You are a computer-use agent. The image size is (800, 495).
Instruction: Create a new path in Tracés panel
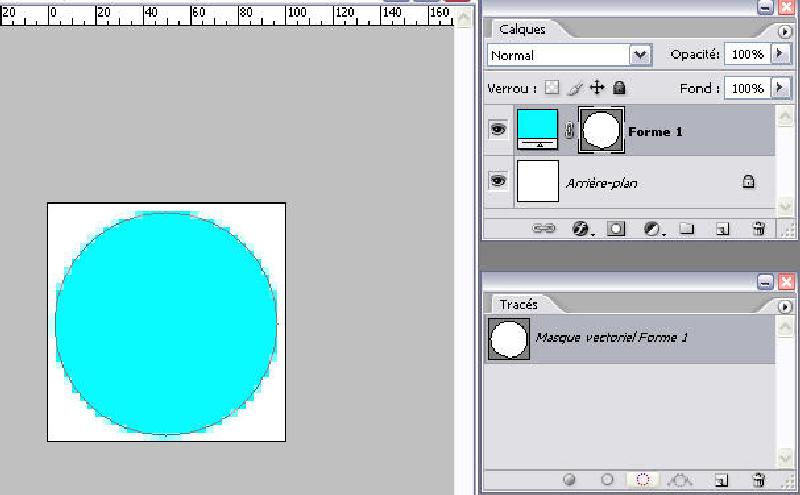(721, 480)
